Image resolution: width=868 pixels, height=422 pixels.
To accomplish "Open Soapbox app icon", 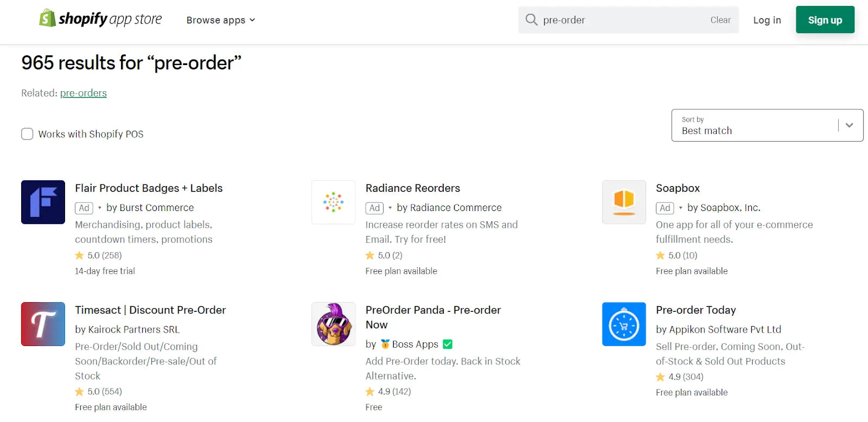I will point(624,202).
